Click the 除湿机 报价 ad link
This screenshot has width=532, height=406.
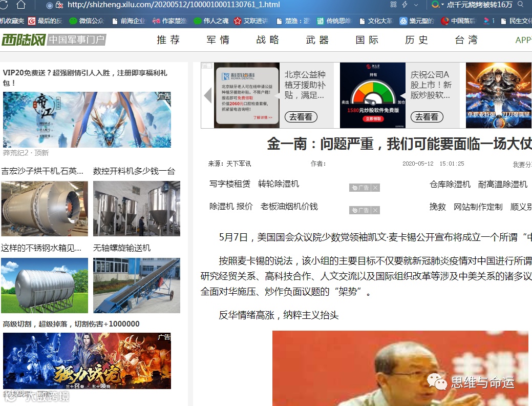[x=231, y=206]
